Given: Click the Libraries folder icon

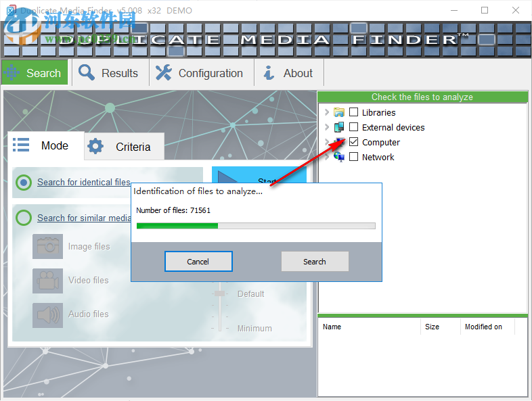Looking at the screenshot, I should click(338, 112).
